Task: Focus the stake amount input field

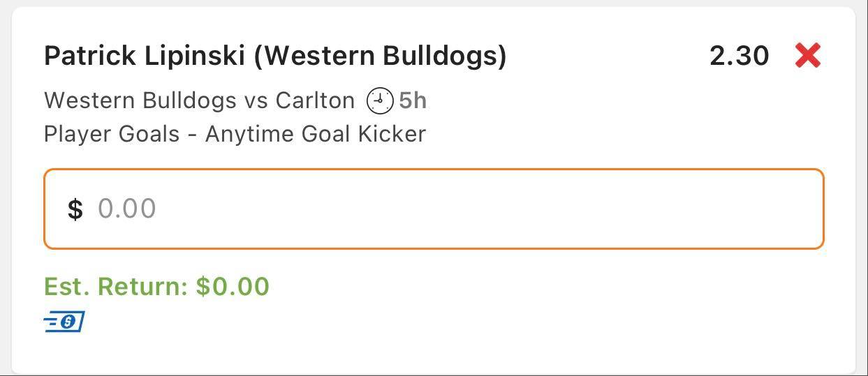Action: pos(433,209)
